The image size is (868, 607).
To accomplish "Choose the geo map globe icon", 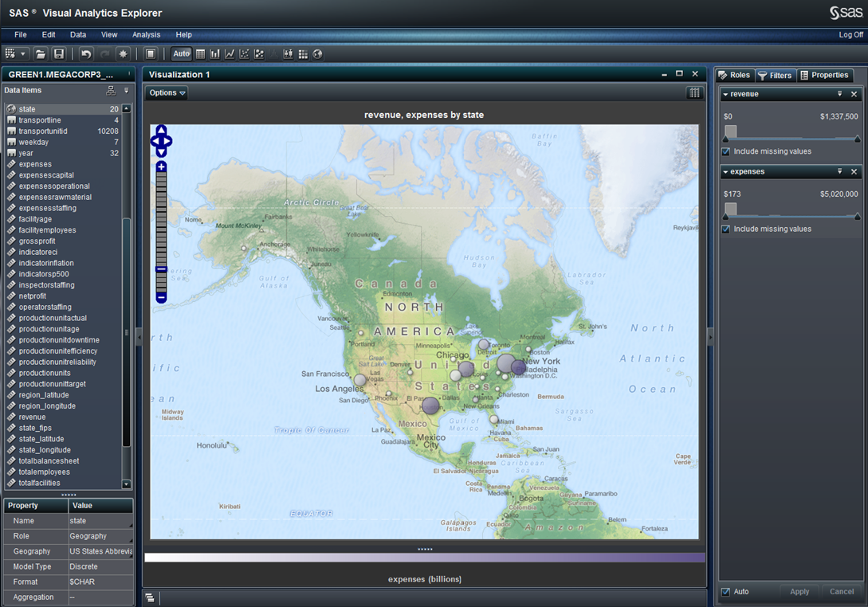I will click(x=318, y=54).
